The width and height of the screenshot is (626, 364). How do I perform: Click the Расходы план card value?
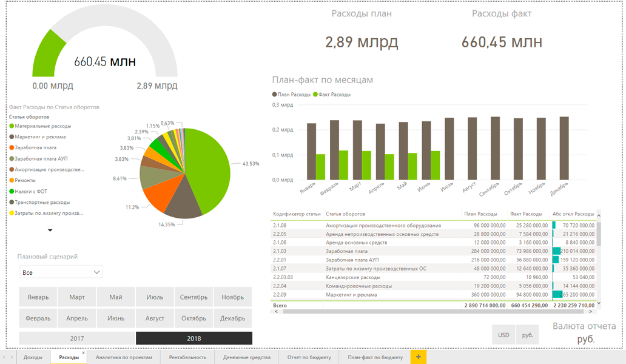362,42
